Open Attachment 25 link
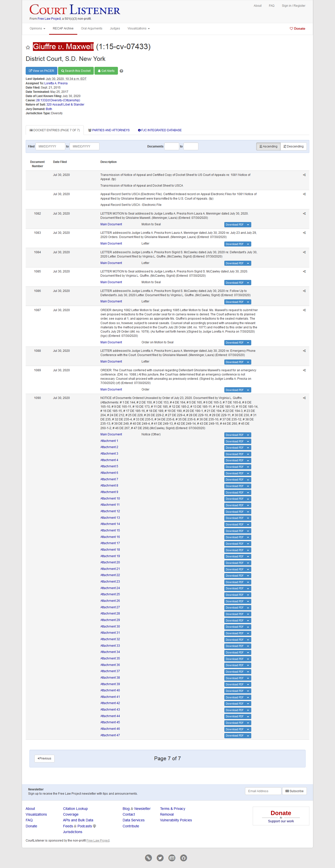Screen dimensions: 335x868 [110, 594]
